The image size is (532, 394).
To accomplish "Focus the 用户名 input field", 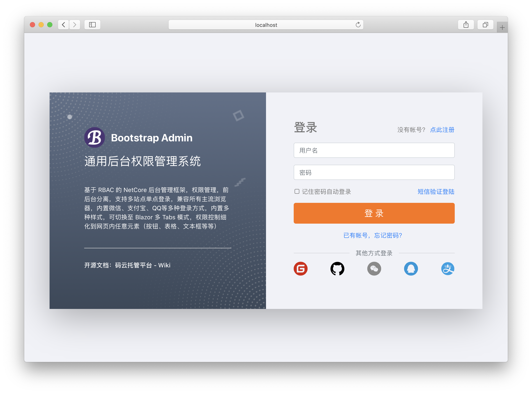I will [x=374, y=150].
